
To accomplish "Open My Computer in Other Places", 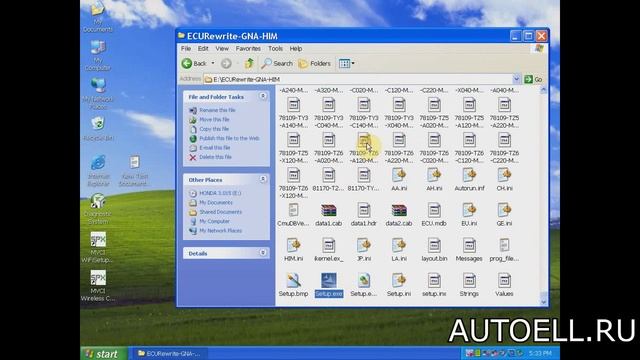I will pos(214,221).
